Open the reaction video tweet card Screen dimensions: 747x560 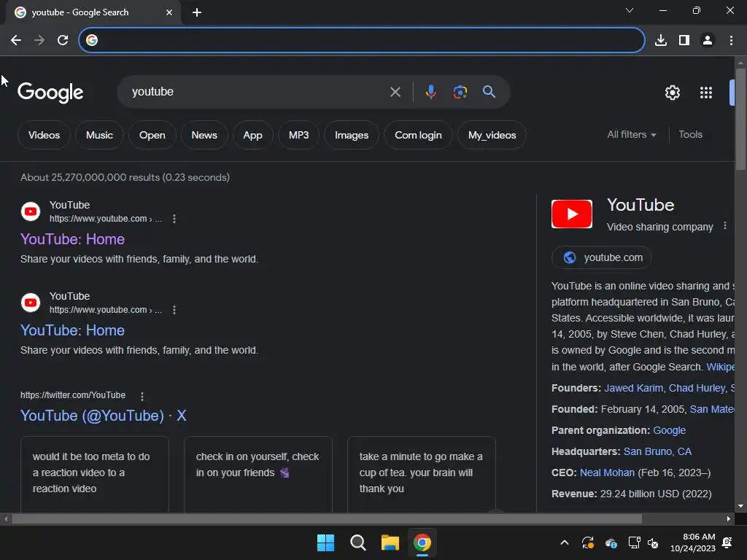point(94,474)
